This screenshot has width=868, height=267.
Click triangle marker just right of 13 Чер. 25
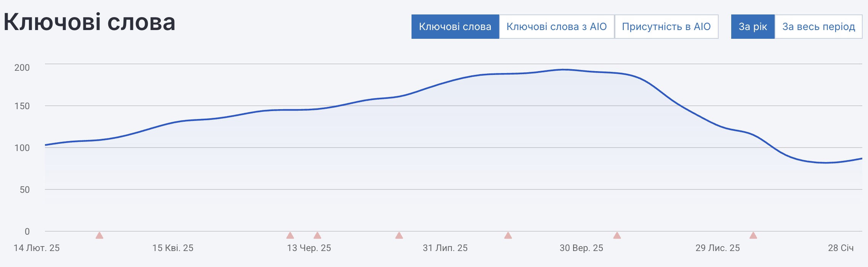[317, 235]
